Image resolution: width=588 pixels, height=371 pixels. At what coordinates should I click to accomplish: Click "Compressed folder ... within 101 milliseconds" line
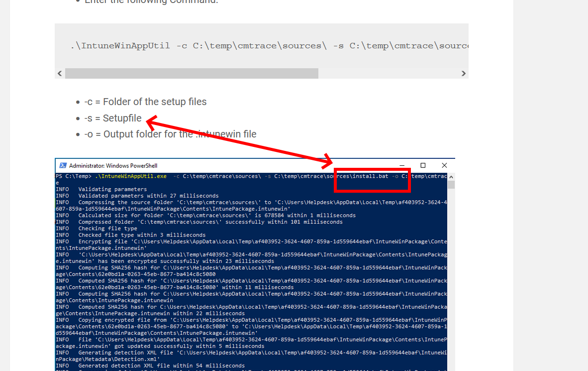coord(199,222)
